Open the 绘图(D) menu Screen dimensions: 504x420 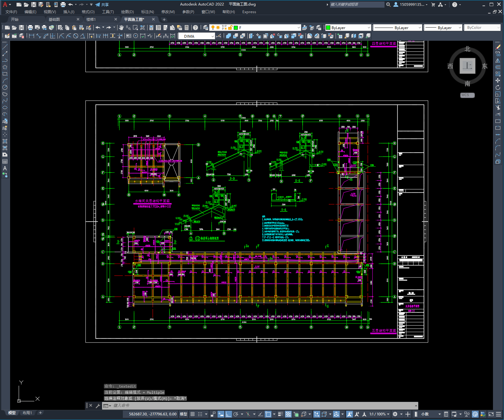pos(127,12)
